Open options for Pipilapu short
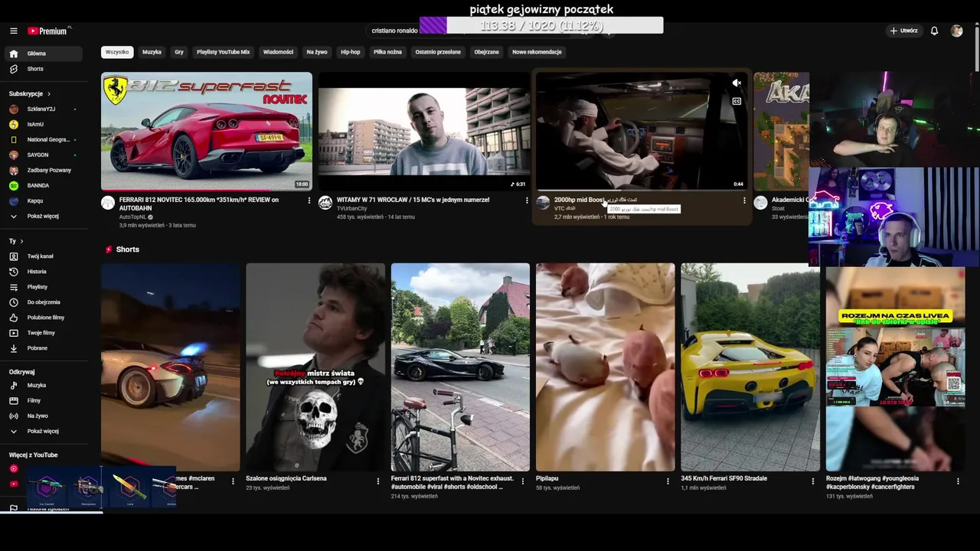 pyautogui.click(x=668, y=481)
